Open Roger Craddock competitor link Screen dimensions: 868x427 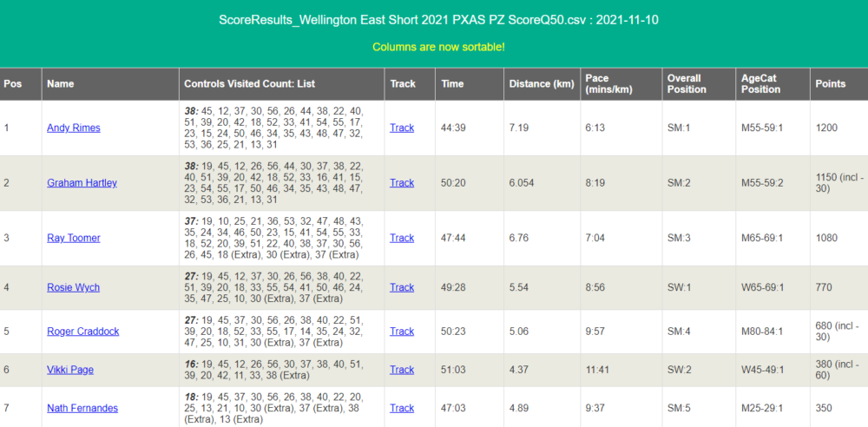pyautogui.click(x=83, y=332)
